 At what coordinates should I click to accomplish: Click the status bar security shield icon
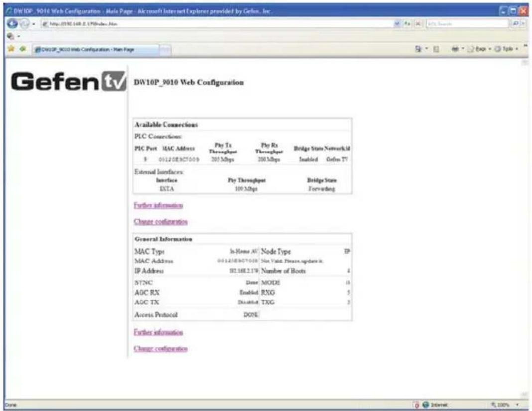coord(416,405)
